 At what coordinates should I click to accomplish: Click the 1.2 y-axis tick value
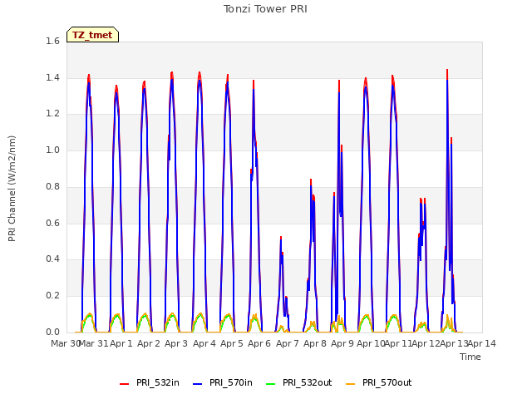(52, 114)
